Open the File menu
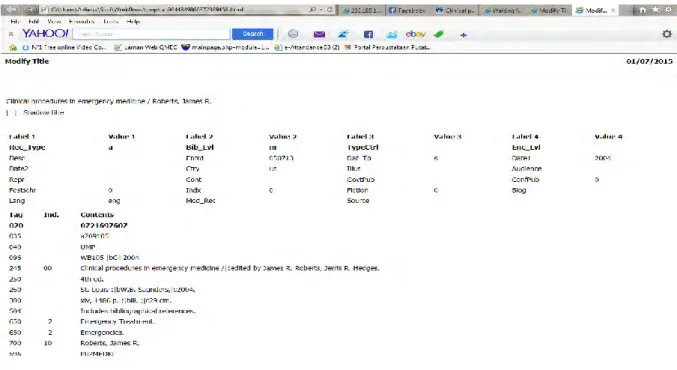 coord(15,21)
